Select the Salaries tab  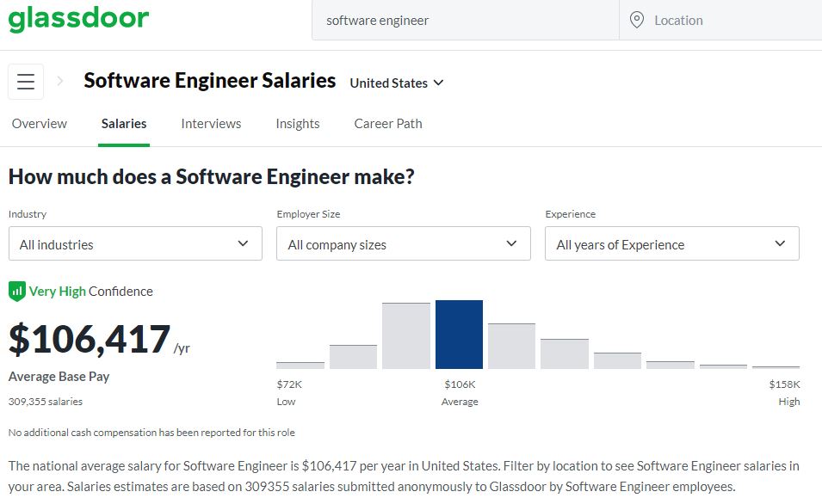[123, 123]
